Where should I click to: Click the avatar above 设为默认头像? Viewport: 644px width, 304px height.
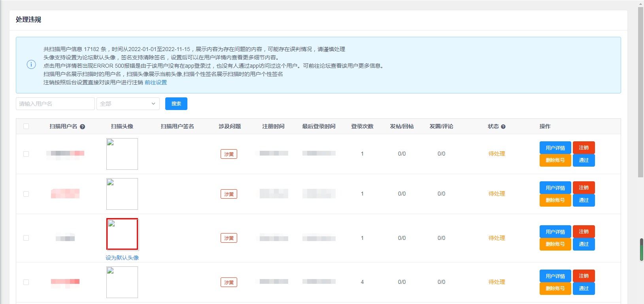123,234
